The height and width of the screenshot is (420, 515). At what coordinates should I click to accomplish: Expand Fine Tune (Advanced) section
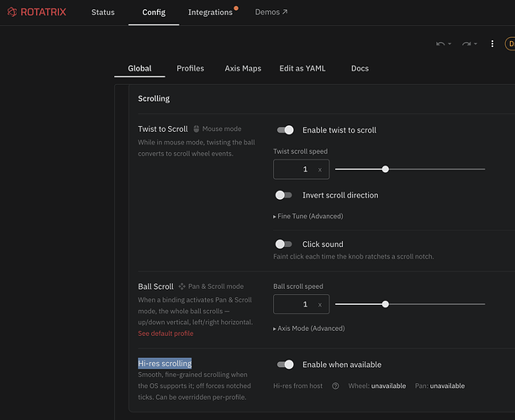coord(308,216)
